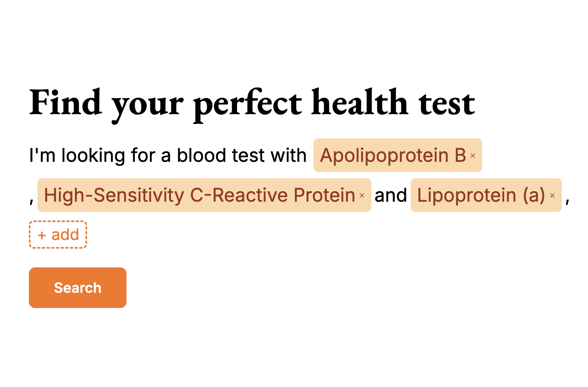This screenshot has width=588, height=387.
Task: Click the dashed add biomarker button
Action: (x=58, y=235)
